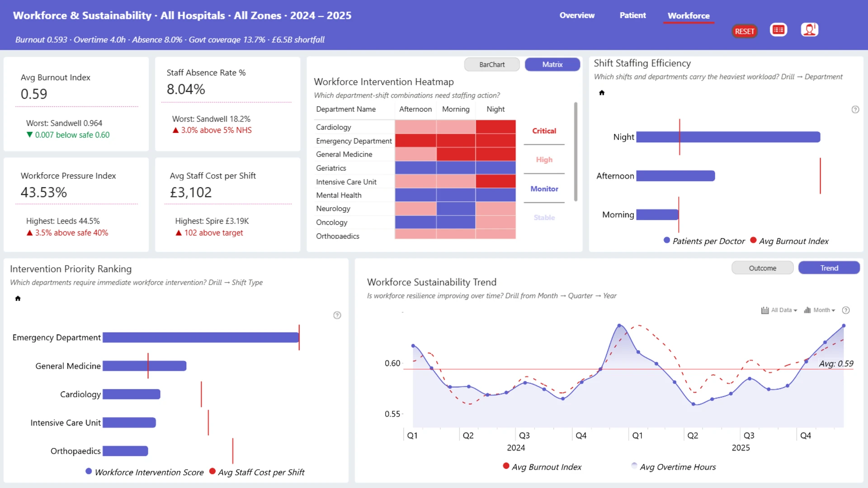Open the Patient tab

pyautogui.click(x=632, y=15)
